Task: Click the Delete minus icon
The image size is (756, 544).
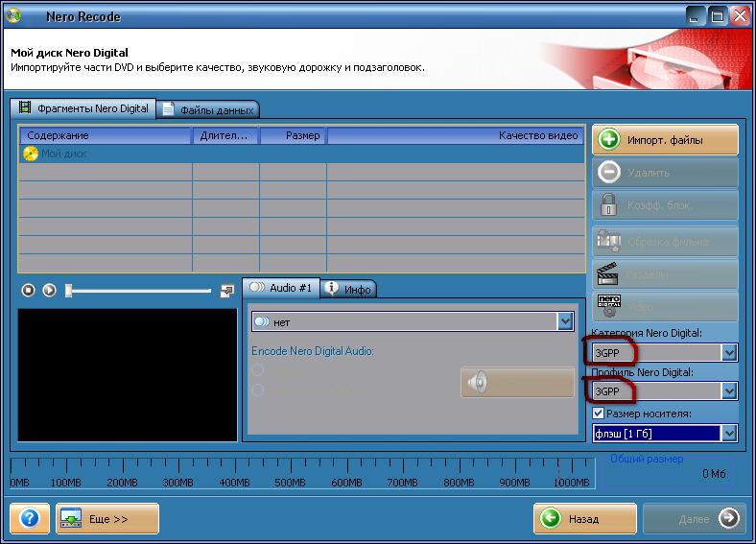Action: tap(608, 173)
